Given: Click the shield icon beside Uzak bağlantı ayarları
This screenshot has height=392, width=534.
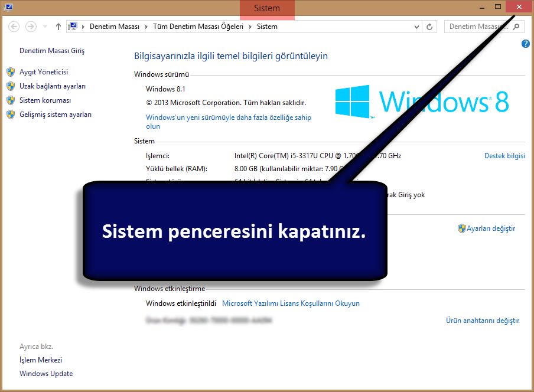Looking at the screenshot, I should [x=11, y=86].
